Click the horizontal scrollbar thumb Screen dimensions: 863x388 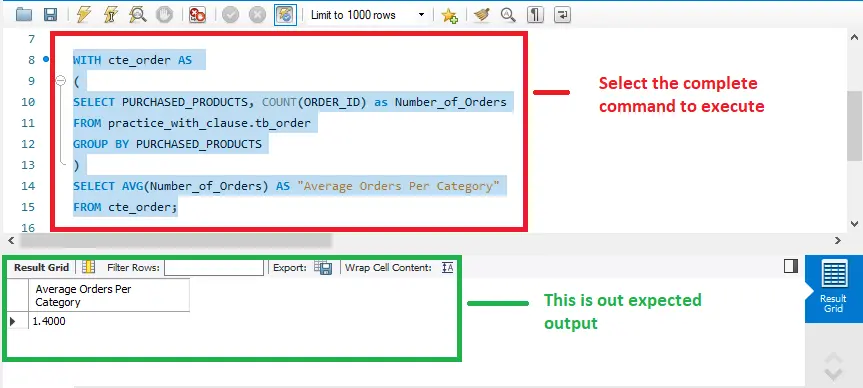tap(176, 241)
